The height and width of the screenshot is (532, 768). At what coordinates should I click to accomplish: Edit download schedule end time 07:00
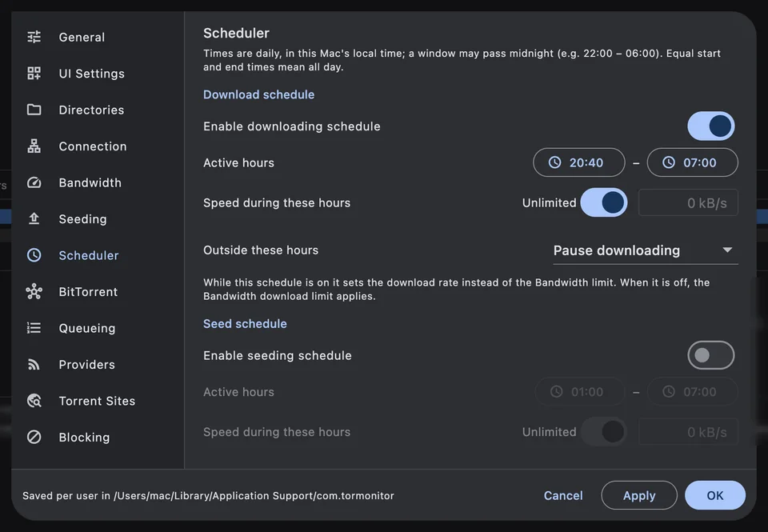(x=693, y=162)
